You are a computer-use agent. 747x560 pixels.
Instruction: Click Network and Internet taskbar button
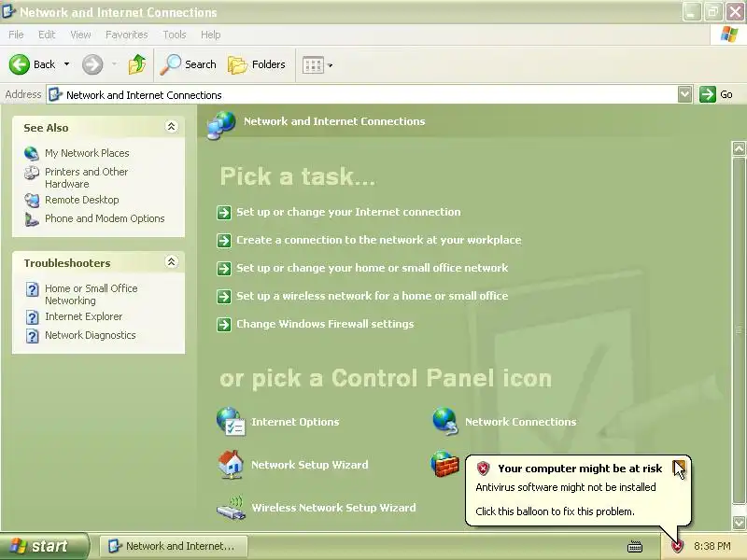174,546
